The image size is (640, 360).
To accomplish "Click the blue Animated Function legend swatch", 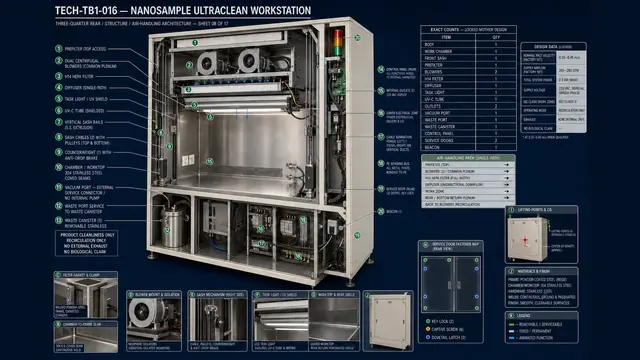I will [x=511, y=338].
